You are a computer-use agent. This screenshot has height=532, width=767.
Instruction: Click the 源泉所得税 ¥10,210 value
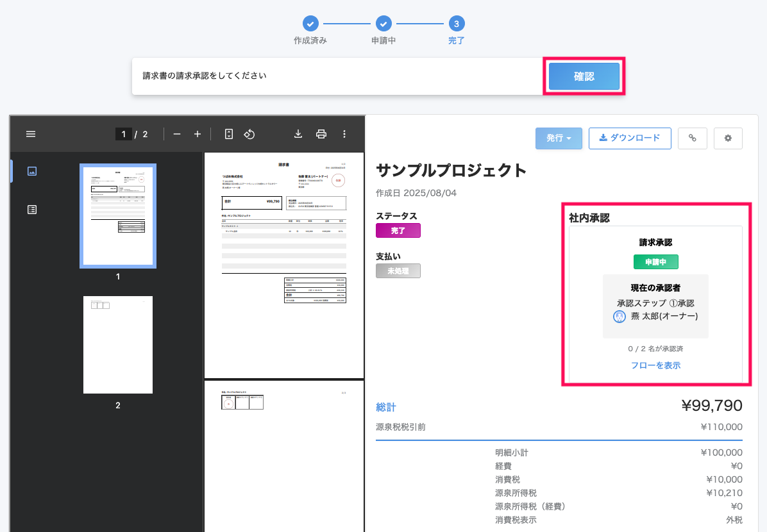coord(724,493)
